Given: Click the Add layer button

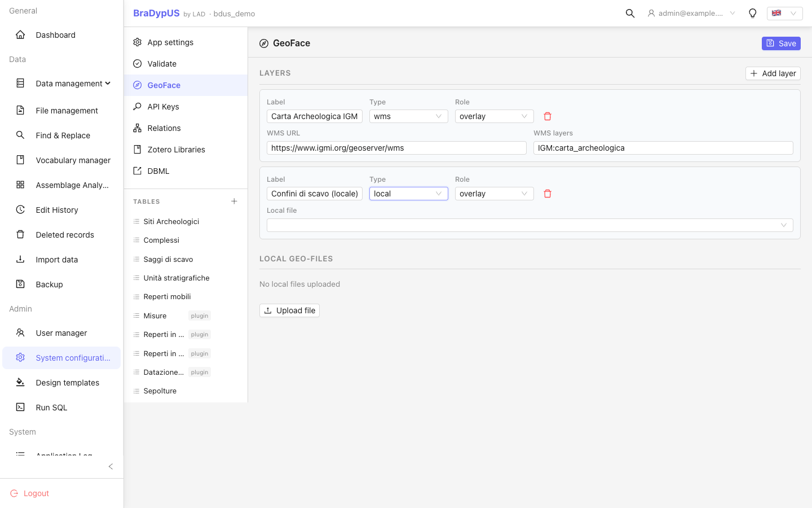Looking at the screenshot, I should 773,73.
